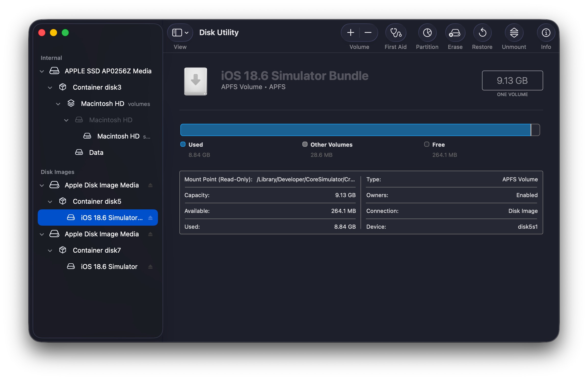Open the Restore tool
Screen dimensions: 588x380
click(x=482, y=33)
